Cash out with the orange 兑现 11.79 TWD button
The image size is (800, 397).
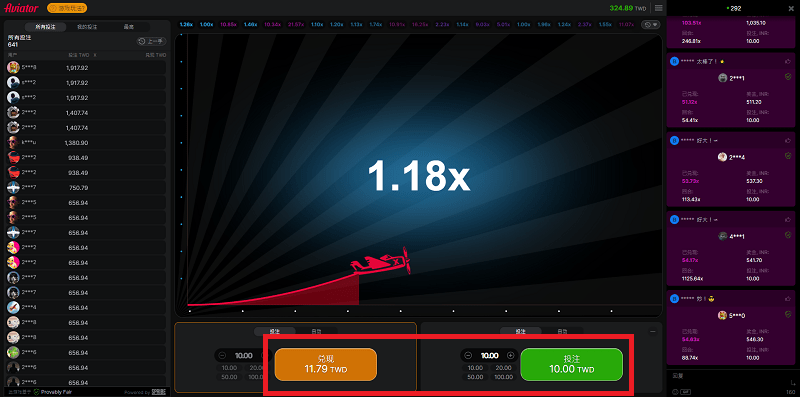click(x=326, y=364)
